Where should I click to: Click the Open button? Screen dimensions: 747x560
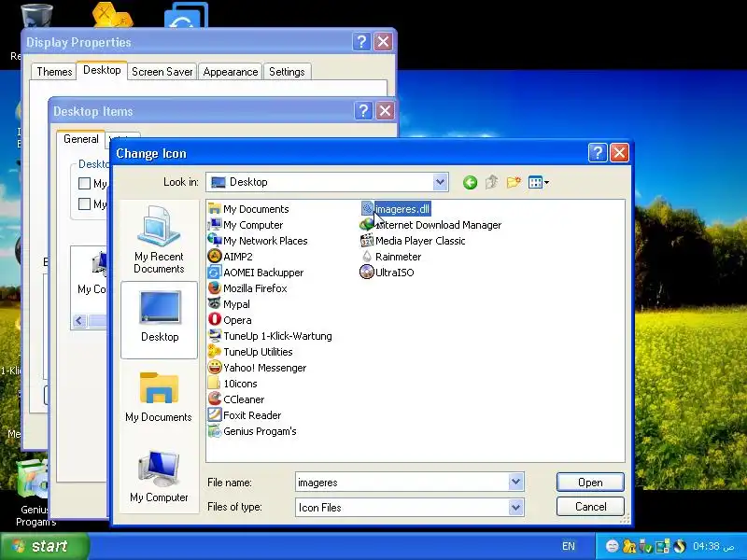click(x=590, y=483)
